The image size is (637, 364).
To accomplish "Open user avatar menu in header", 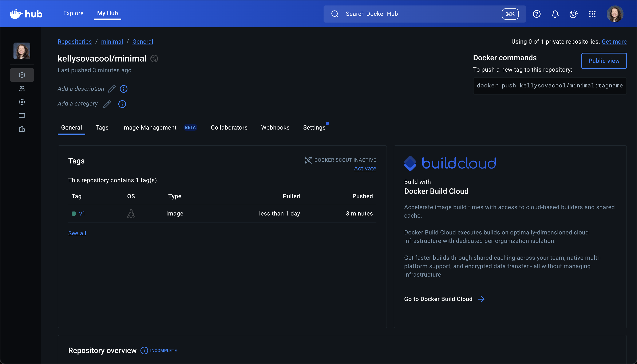I will tap(615, 14).
